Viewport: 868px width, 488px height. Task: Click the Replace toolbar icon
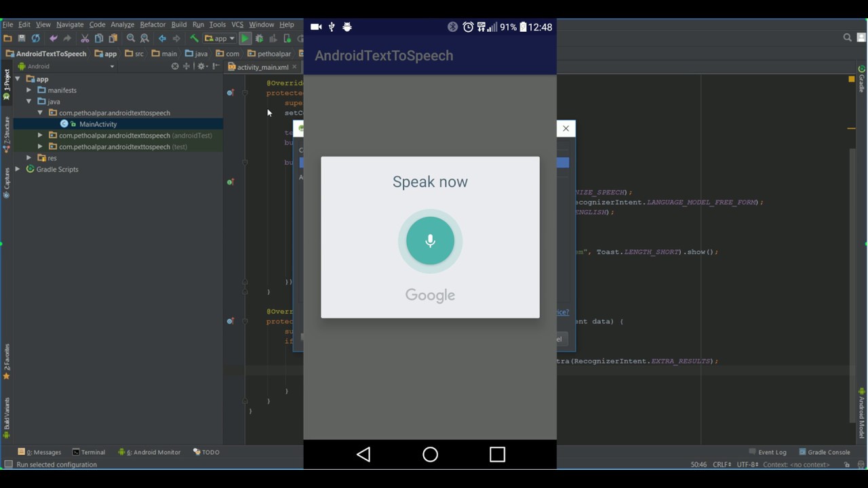(144, 39)
